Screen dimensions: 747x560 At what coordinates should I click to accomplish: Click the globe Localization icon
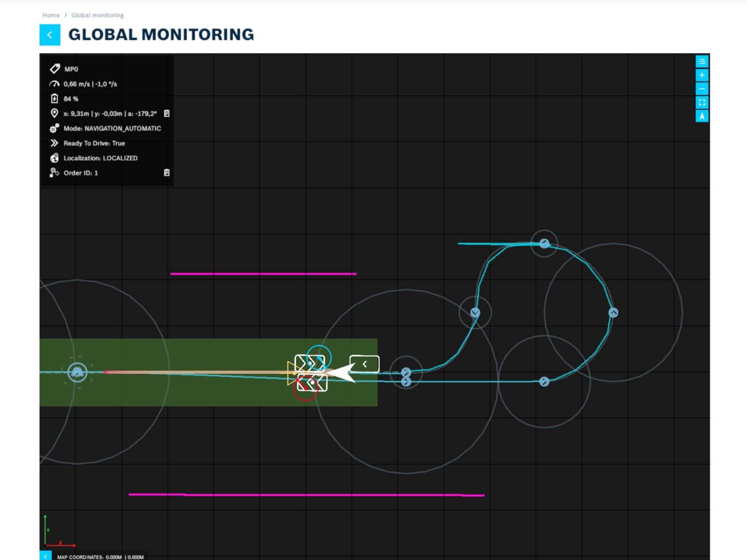pos(55,158)
